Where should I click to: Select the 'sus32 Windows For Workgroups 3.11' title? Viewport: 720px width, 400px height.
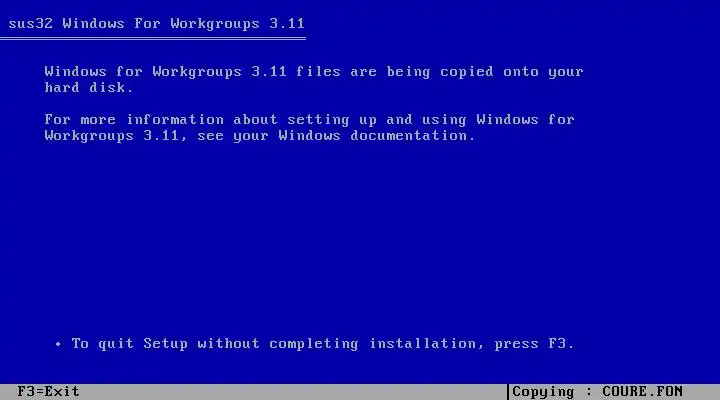click(x=156, y=23)
